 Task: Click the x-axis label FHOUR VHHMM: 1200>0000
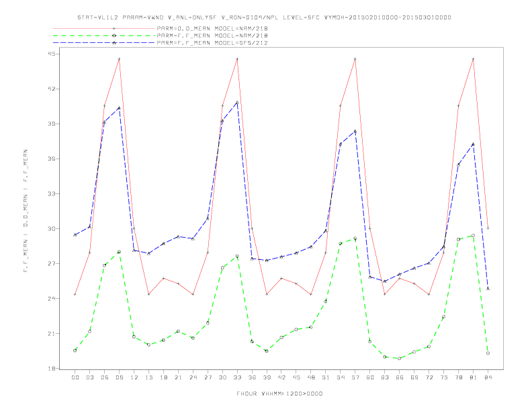[279, 394]
